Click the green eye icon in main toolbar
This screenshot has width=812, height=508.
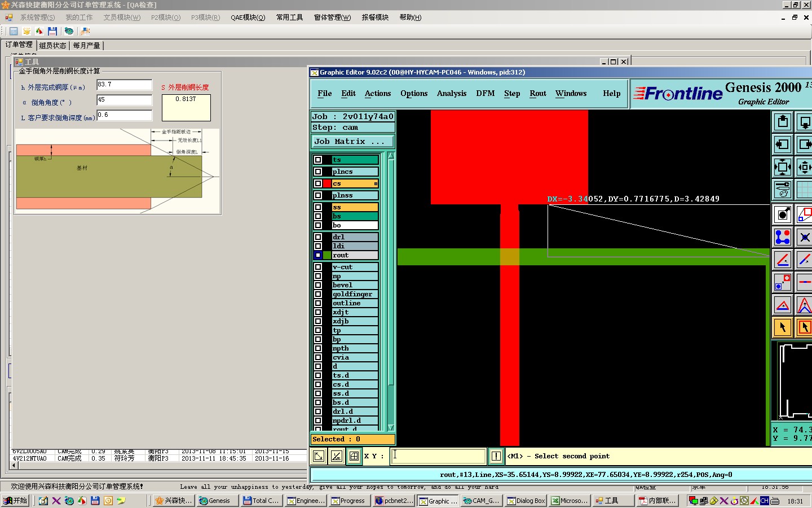69,31
